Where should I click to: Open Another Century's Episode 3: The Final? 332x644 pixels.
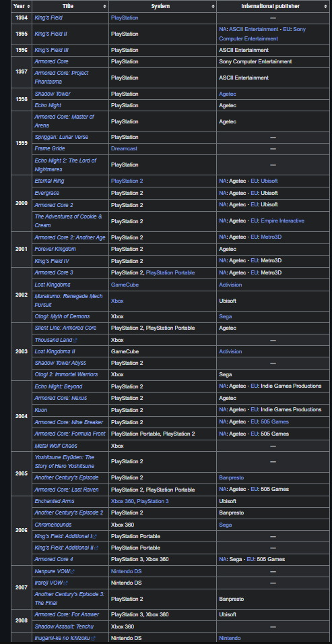click(69, 599)
